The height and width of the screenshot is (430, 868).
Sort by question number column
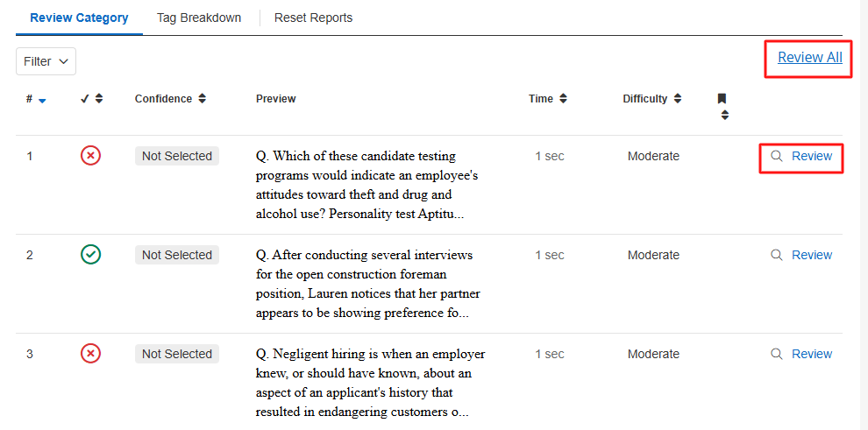tap(36, 100)
